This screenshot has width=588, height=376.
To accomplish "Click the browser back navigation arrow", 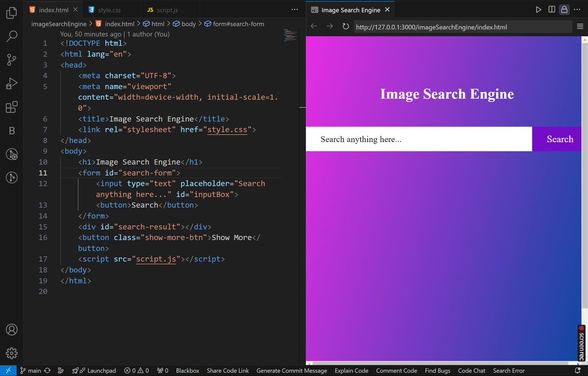I will click(314, 26).
